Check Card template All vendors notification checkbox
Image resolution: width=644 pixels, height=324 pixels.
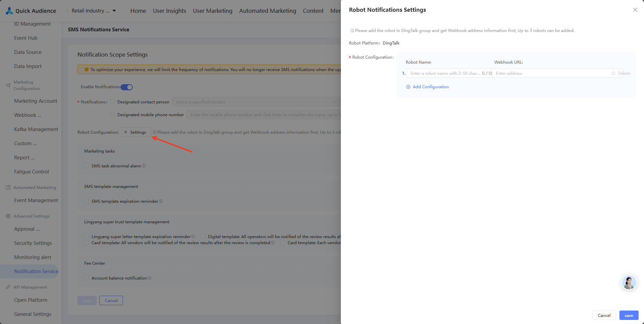(87, 242)
